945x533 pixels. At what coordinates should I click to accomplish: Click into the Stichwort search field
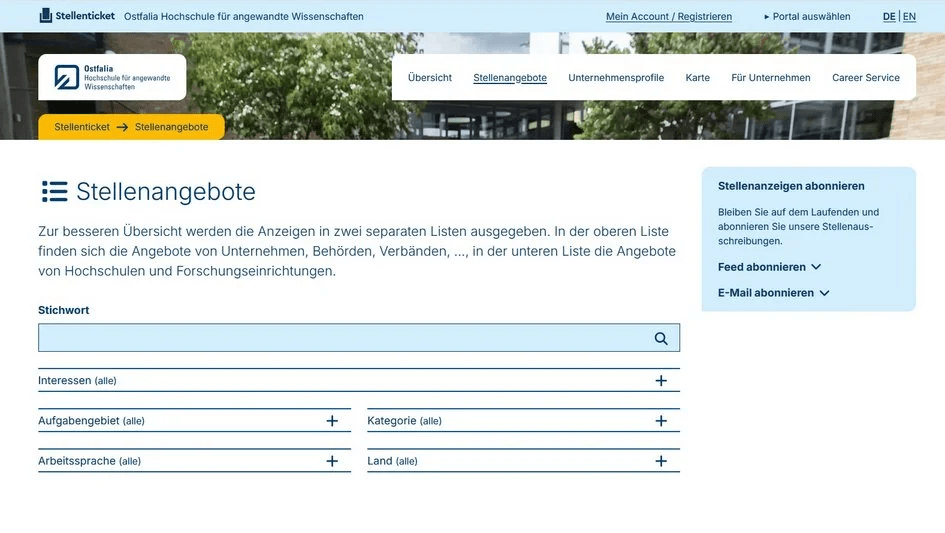click(340, 338)
